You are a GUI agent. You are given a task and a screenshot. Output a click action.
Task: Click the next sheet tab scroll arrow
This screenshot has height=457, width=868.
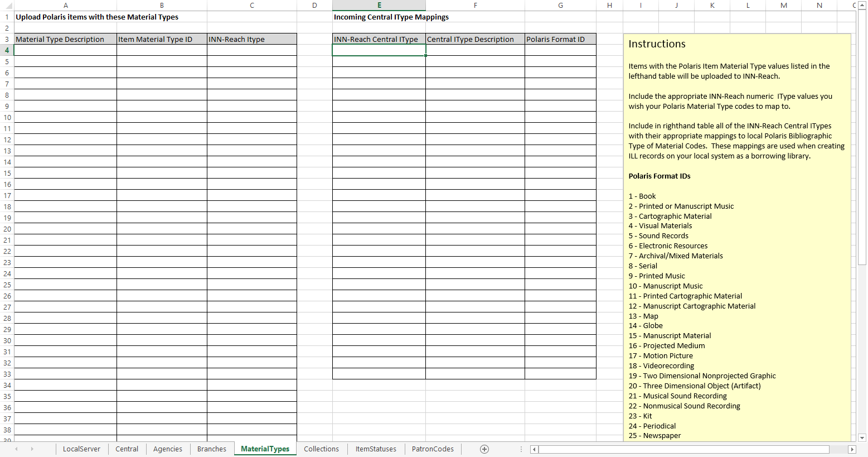(x=32, y=449)
